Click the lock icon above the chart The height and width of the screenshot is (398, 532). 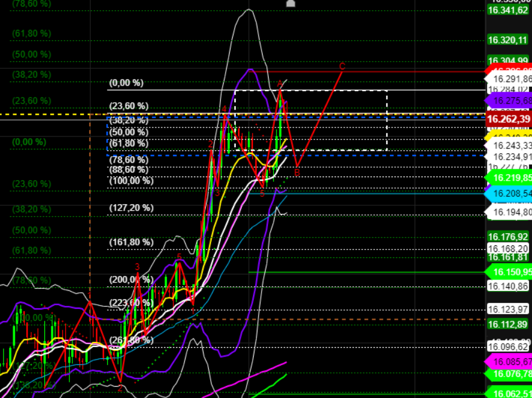tap(290, 4)
